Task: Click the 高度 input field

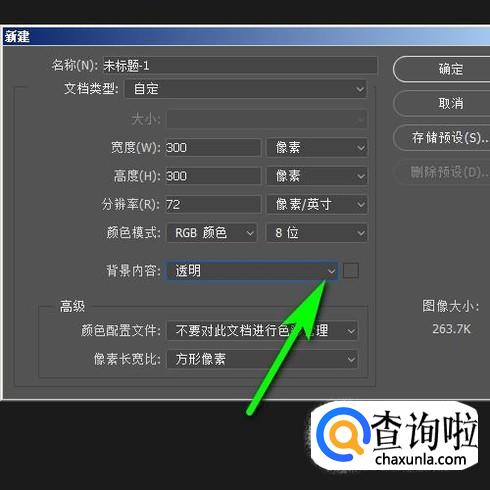Action: click(213, 176)
